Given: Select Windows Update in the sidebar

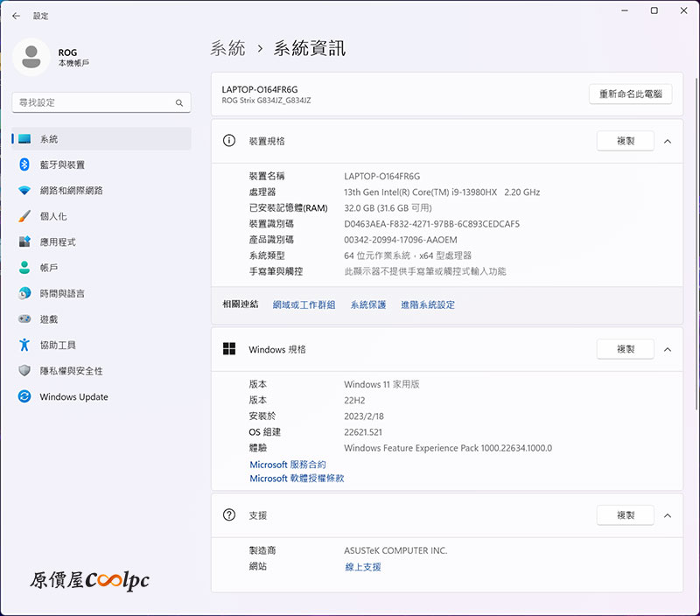Looking at the screenshot, I should tap(101, 396).
